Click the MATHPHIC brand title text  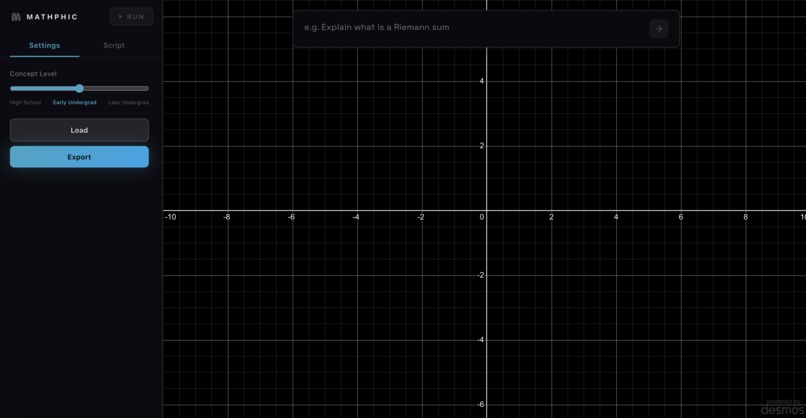[52, 17]
